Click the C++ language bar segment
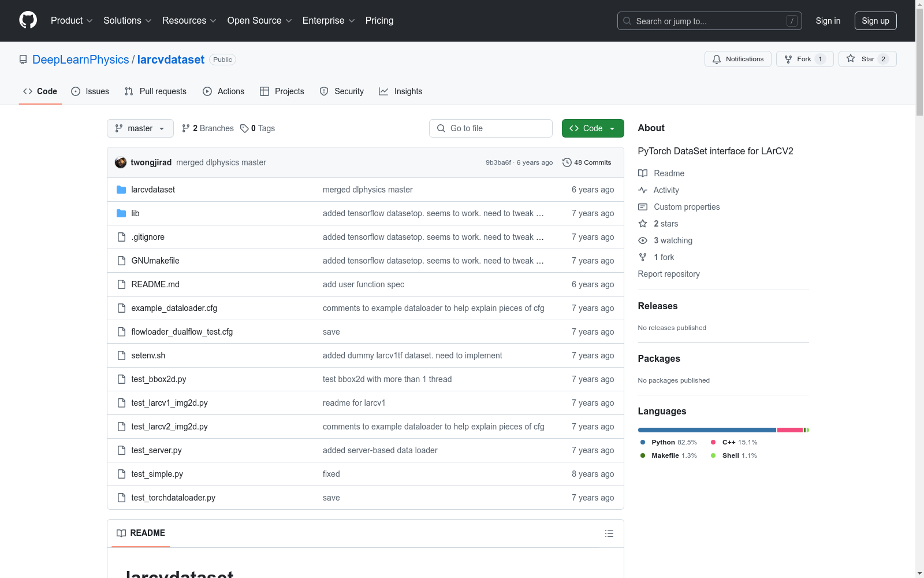This screenshot has width=924, height=578. 790,430
